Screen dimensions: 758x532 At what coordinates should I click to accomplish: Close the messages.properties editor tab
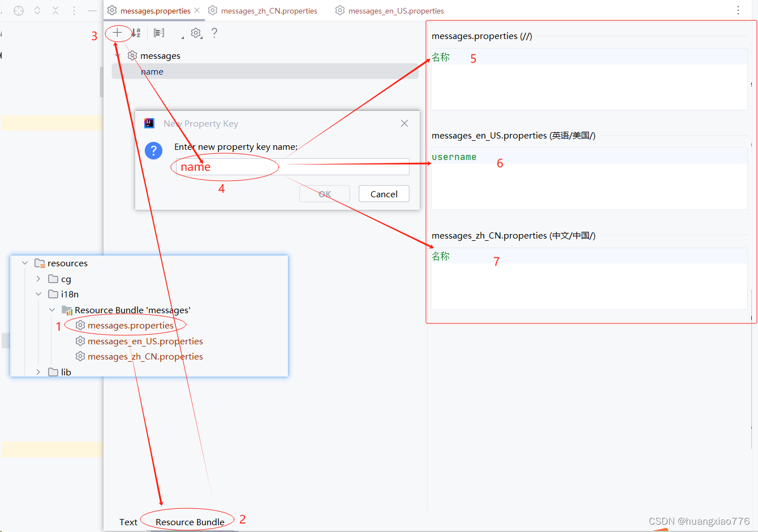(x=197, y=10)
